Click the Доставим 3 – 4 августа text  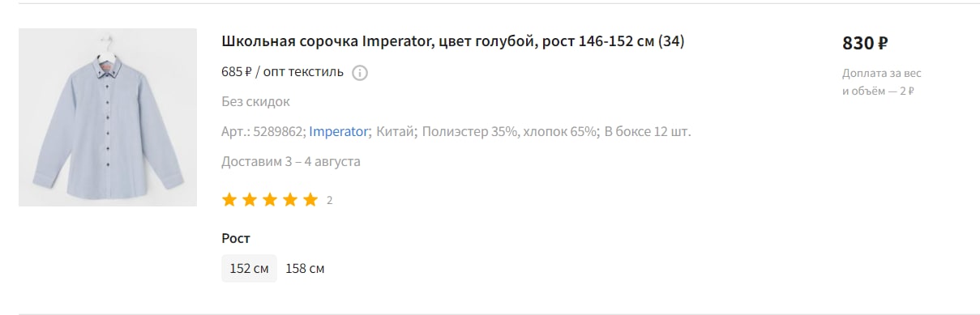tap(291, 161)
